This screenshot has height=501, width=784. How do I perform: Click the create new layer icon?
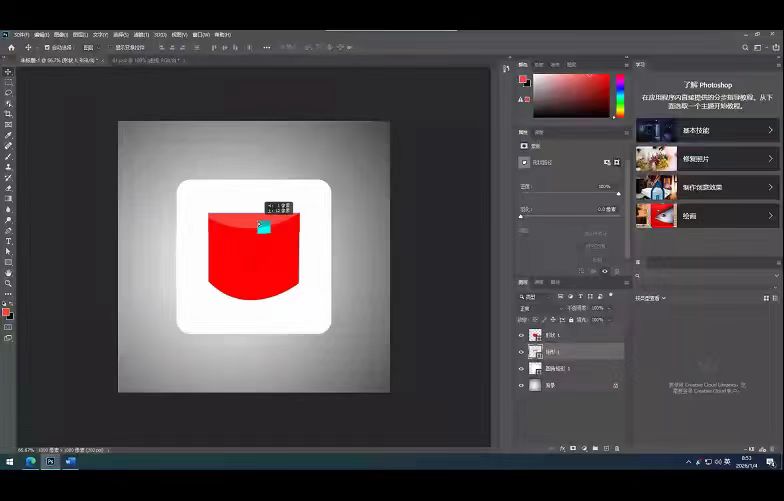pyautogui.click(x=606, y=448)
